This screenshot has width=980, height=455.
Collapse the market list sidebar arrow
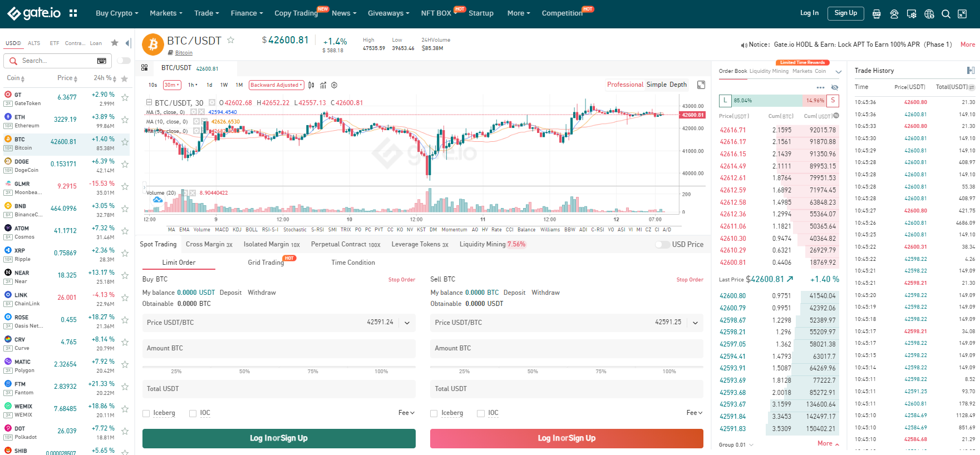coord(128,43)
